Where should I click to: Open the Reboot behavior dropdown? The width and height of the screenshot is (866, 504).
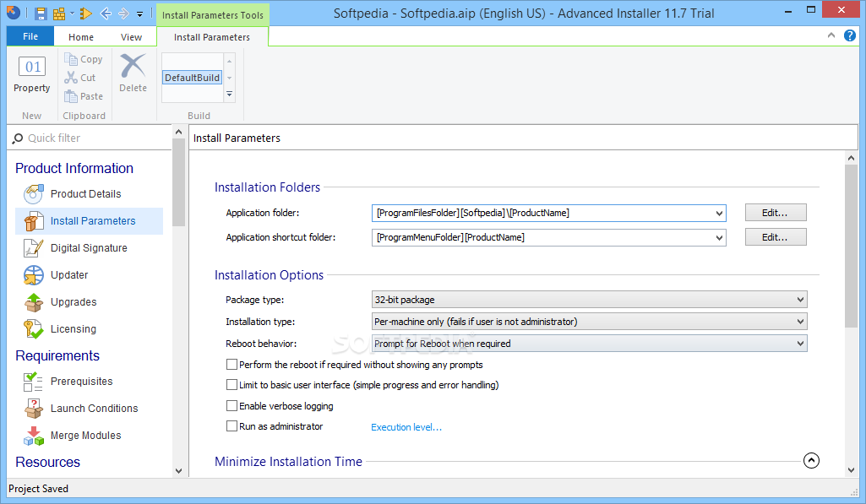click(589, 344)
